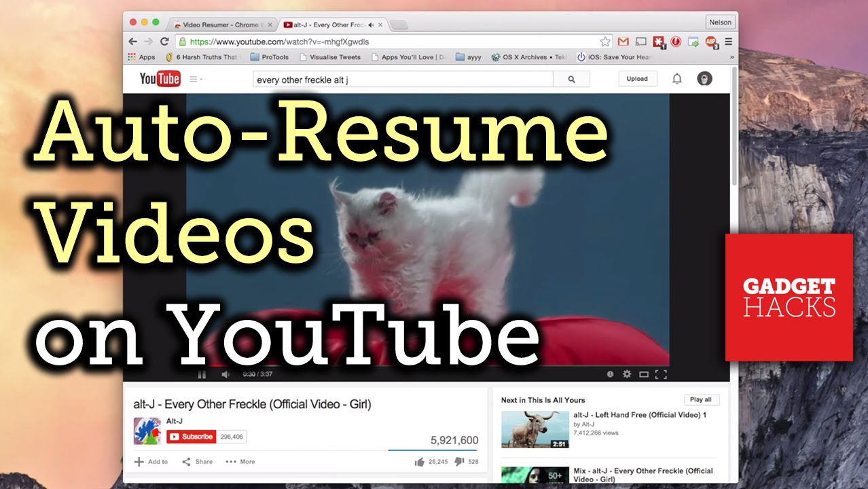Screen dimensions: 868x489
Task: Open the Alt-J channel name link
Action: point(175,422)
